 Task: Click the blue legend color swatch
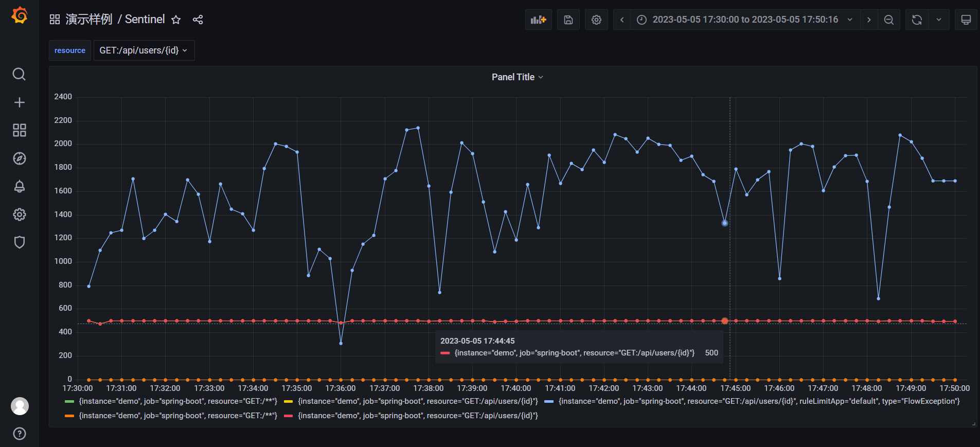tap(549, 401)
